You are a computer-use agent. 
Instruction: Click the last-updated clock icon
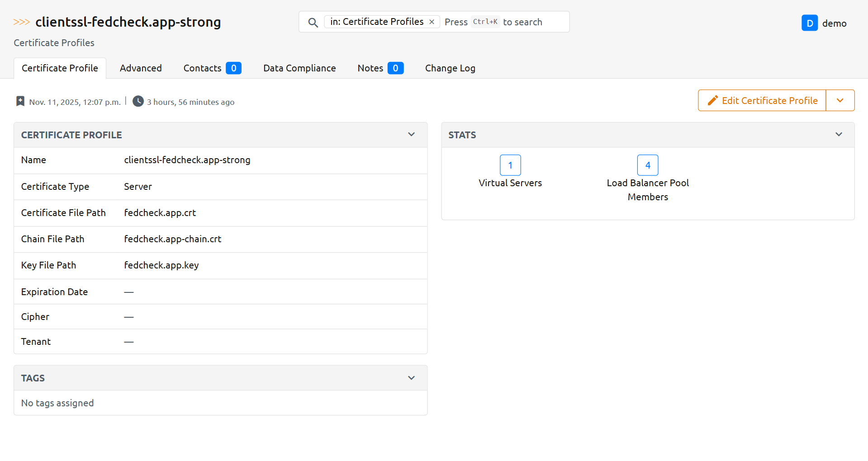[138, 101]
